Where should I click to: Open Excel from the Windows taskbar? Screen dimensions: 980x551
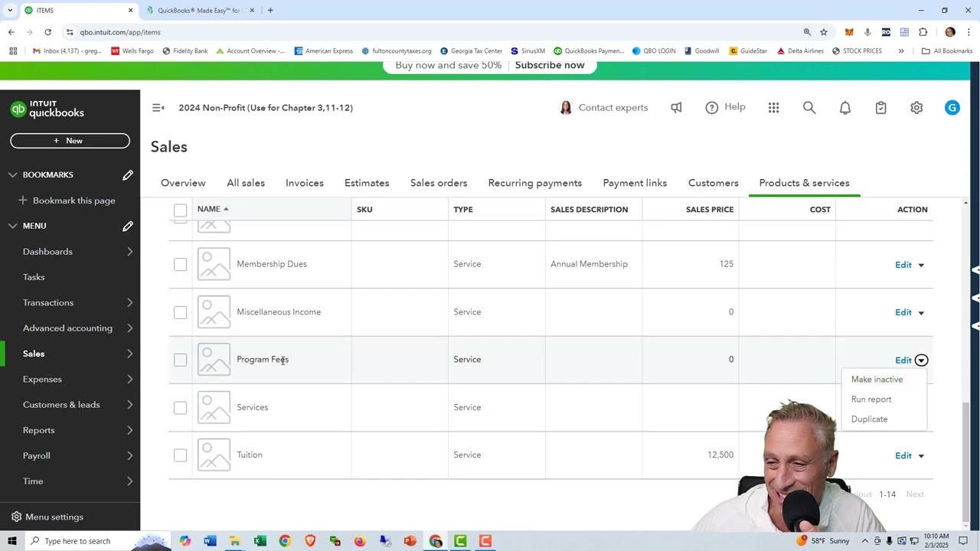pos(260,541)
